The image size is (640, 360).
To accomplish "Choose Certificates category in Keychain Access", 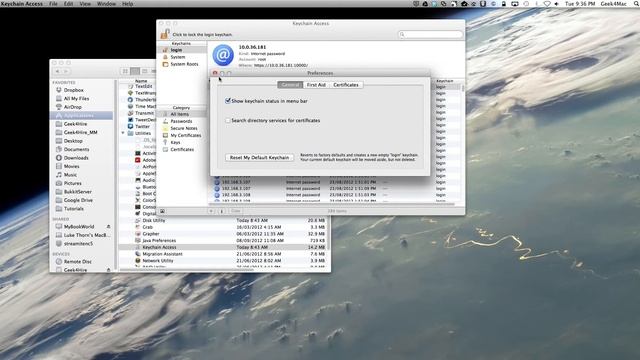I will (x=182, y=149).
